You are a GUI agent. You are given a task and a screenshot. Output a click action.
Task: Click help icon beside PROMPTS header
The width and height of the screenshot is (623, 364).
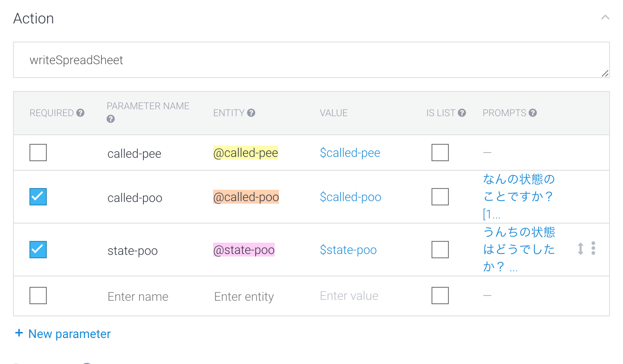533,113
